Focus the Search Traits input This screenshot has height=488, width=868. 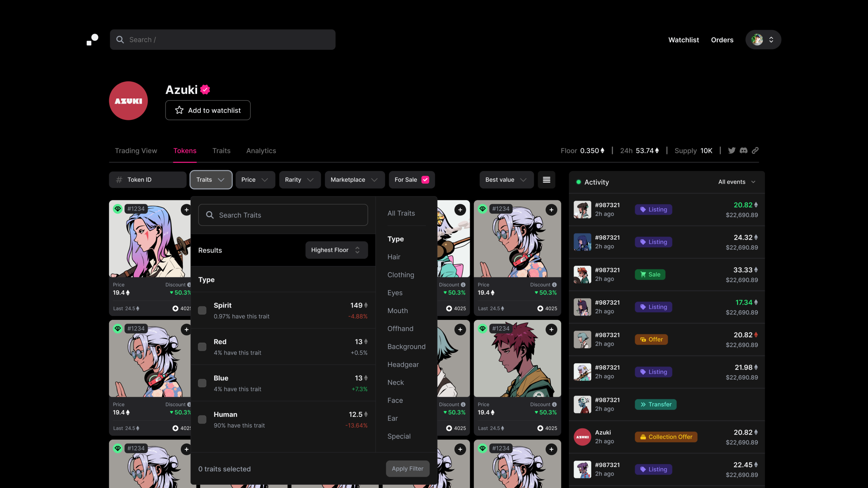283,215
